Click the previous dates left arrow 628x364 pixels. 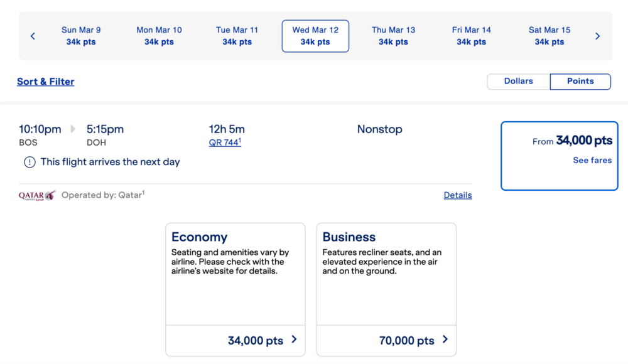33,36
